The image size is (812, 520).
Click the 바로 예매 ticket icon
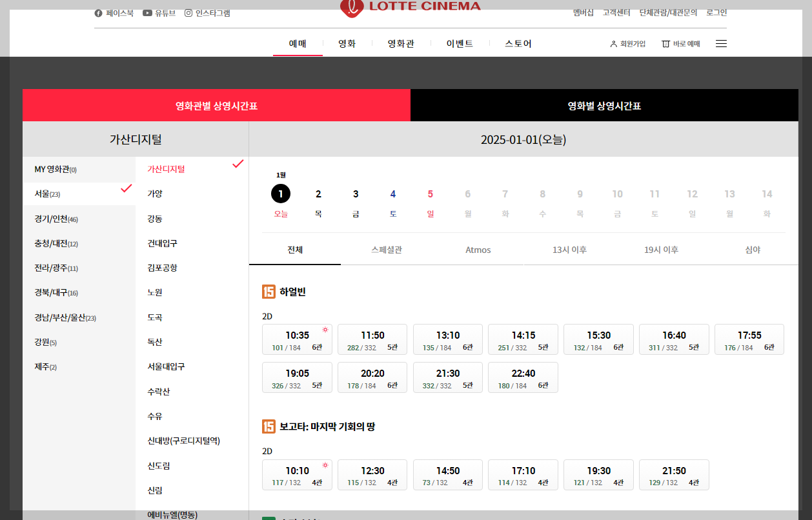coord(665,44)
